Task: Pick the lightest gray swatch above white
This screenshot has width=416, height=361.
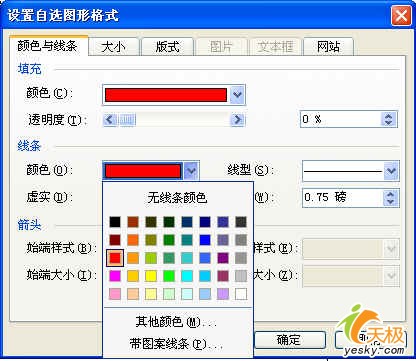Action: [x=241, y=276]
